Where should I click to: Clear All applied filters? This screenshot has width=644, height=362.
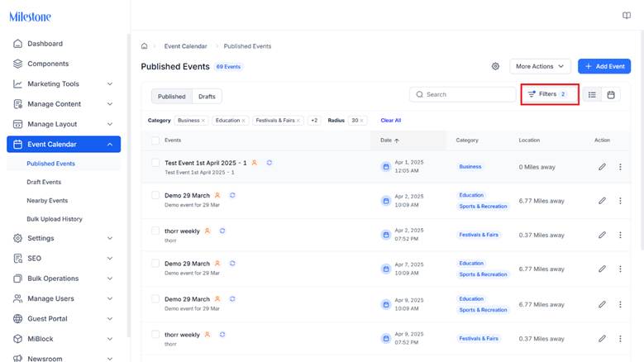tap(390, 121)
